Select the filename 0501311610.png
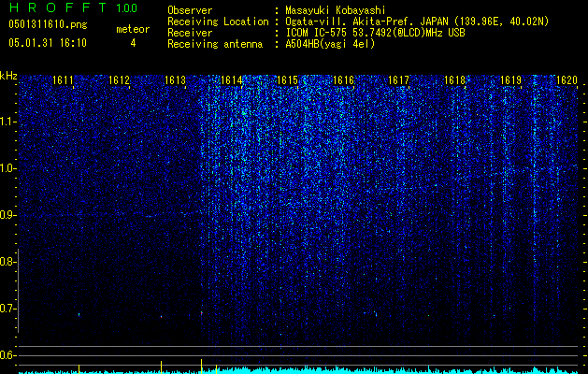Screen dimensions: 588x374 click(48, 24)
